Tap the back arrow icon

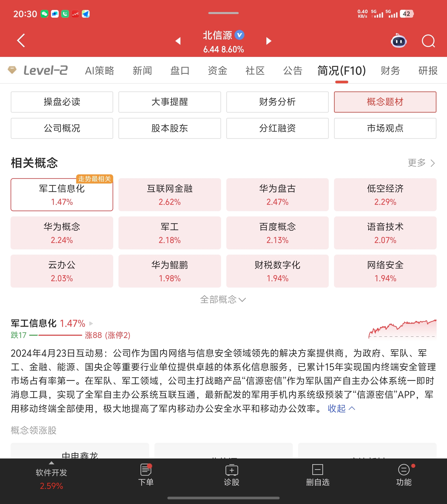(x=21, y=40)
